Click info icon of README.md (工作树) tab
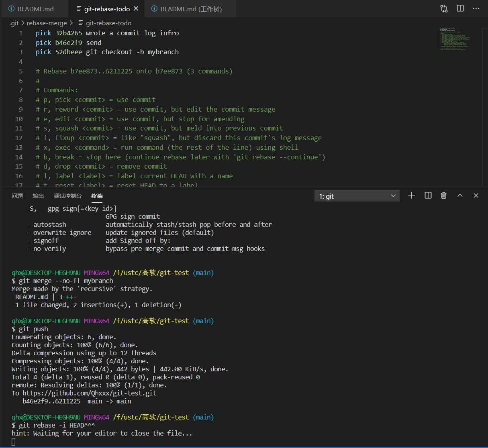The height and width of the screenshot is (448, 488). (154, 9)
